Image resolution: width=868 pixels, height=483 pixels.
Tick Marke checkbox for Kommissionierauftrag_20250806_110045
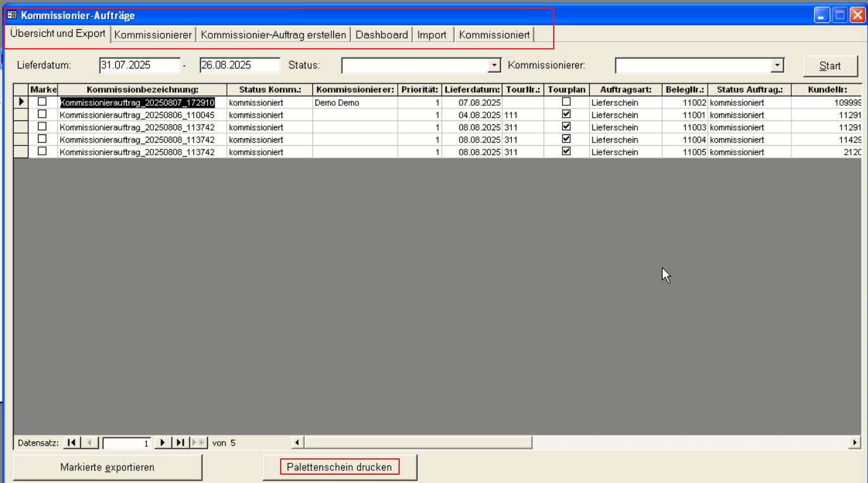[x=42, y=114]
